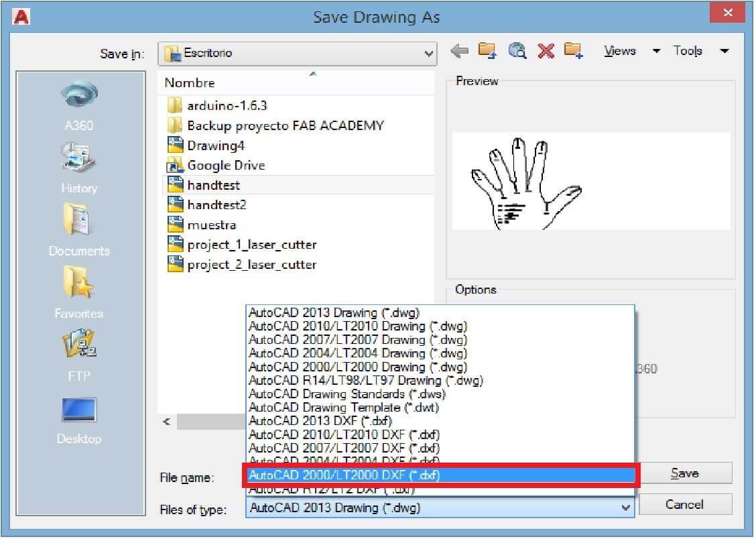Open the Tools dropdown menu
Image resolution: width=756 pixels, height=539 pixels.
[x=700, y=51]
